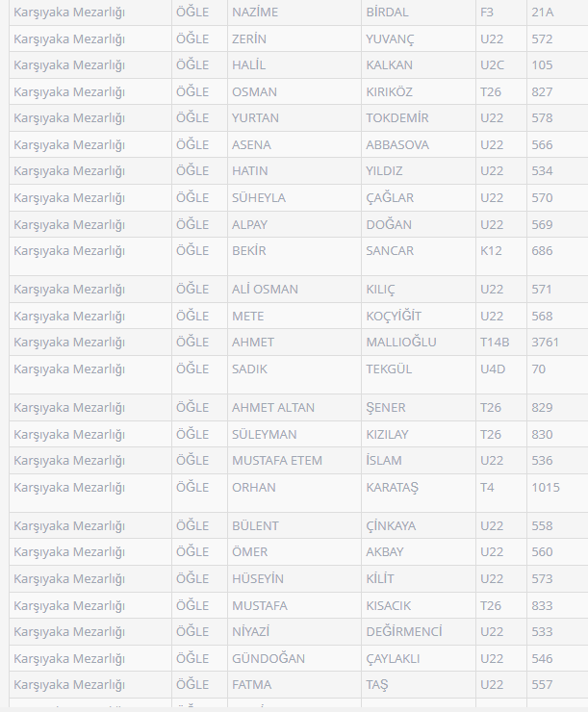Viewport: 588px width, 712px height.
Task: Select plot number 827 in KIRIKÖZ row
Action: click(x=542, y=92)
